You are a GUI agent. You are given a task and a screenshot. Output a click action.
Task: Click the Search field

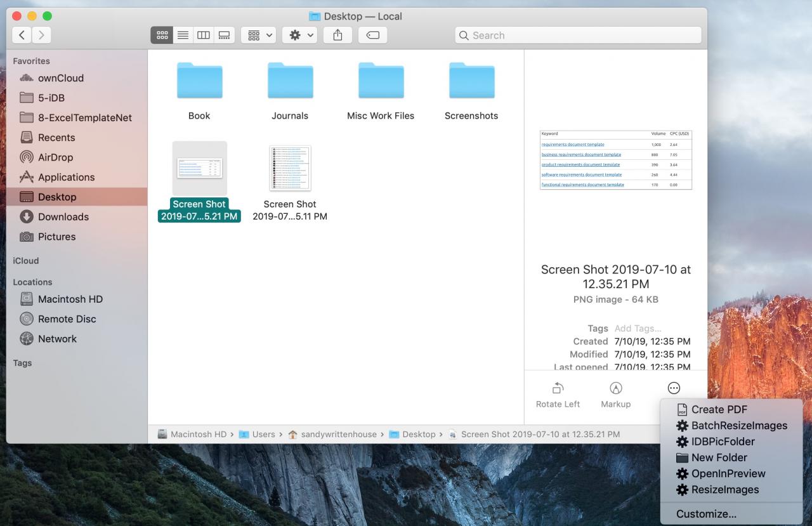click(x=578, y=36)
